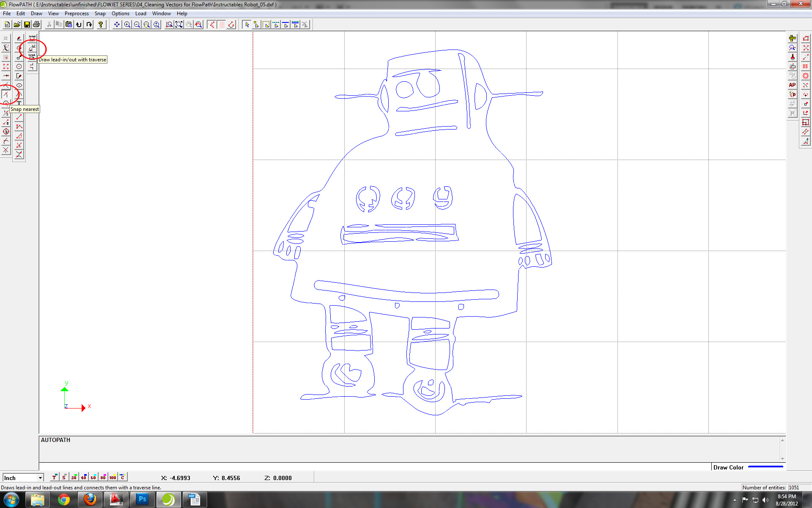
Task: Open the Options menu
Action: [120, 14]
